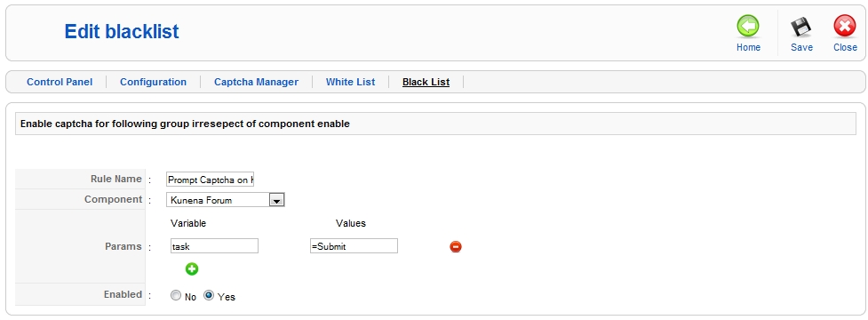Click the Kunena Forum combo box
This screenshot has height=320, width=868.
tap(226, 200)
